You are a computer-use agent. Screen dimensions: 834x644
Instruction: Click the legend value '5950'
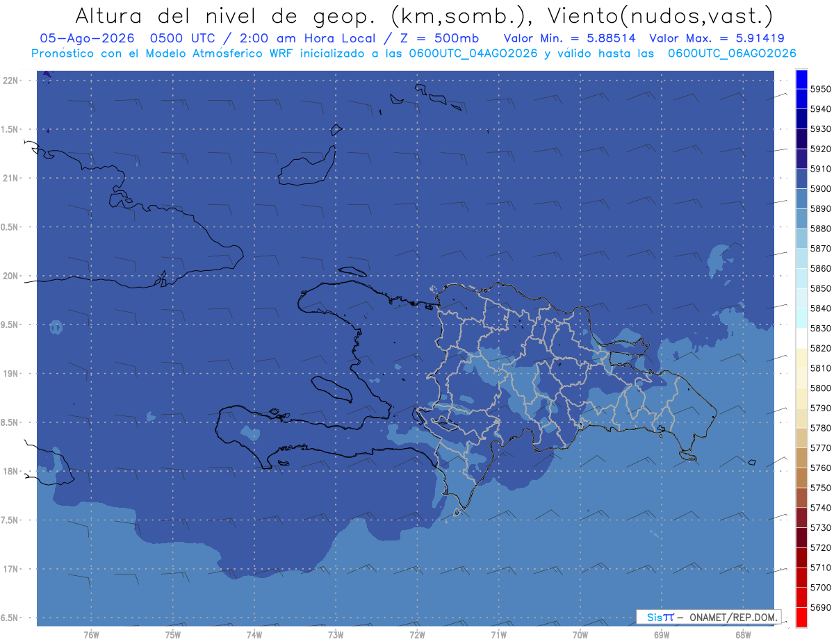(821, 90)
